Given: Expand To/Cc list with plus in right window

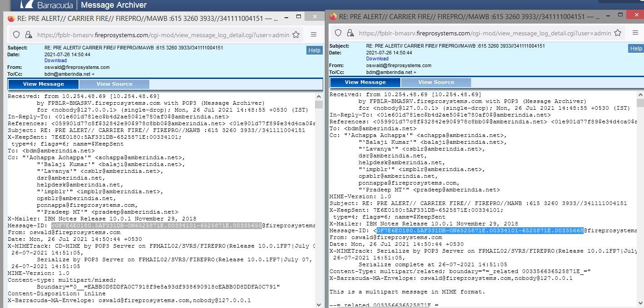Looking at the screenshot, I should pyautogui.click(x=415, y=72).
